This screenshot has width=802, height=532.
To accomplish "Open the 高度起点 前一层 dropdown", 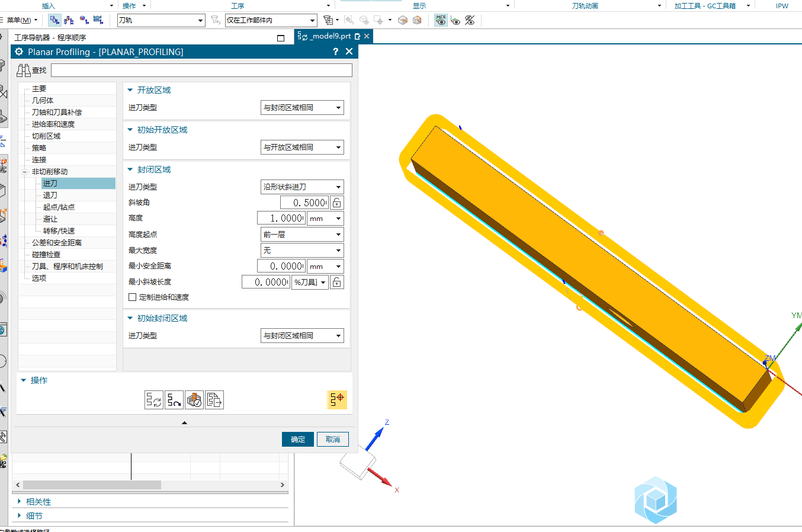I will [x=302, y=235].
